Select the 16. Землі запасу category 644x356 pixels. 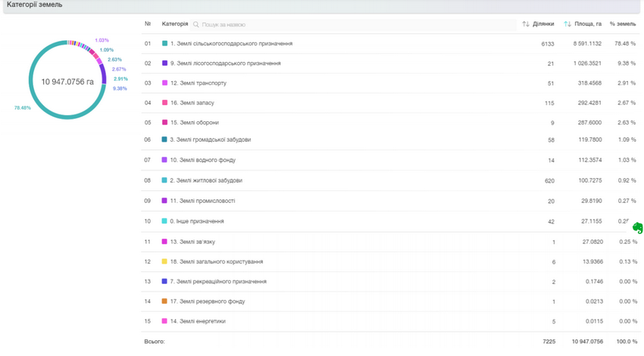click(192, 103)
